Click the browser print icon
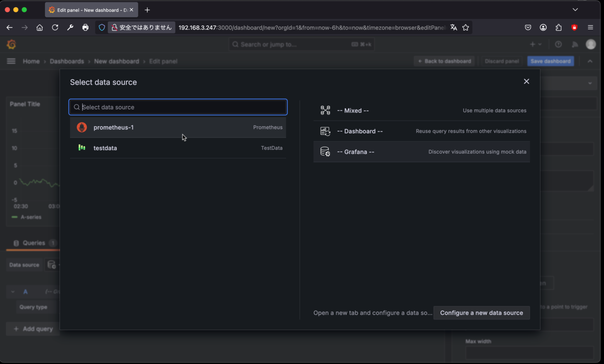604x364 pixels. point(85,28)
